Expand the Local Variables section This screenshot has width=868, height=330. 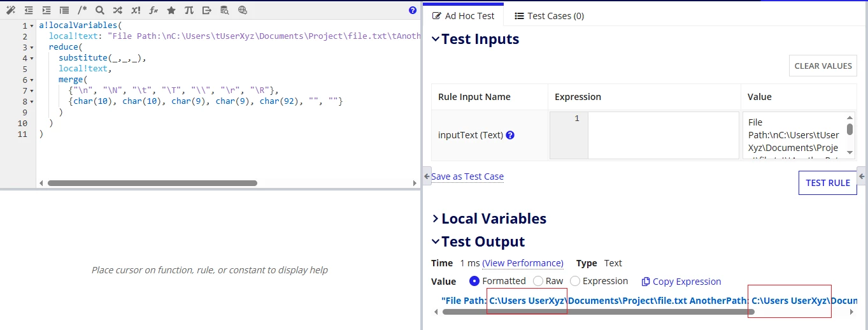pos(436,219)
